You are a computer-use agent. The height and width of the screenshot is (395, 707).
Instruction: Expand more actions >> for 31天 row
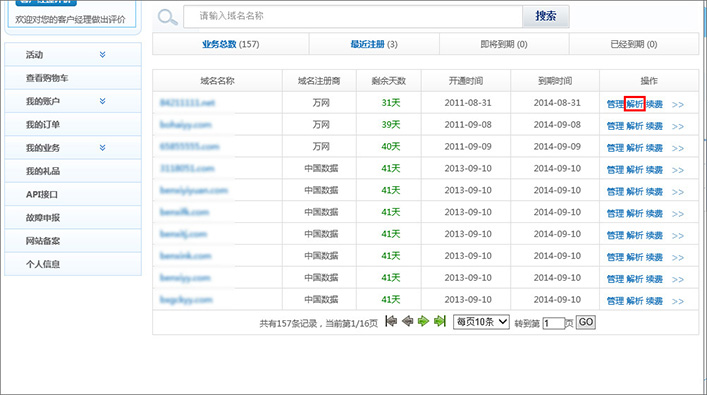[x=678, y=105]
